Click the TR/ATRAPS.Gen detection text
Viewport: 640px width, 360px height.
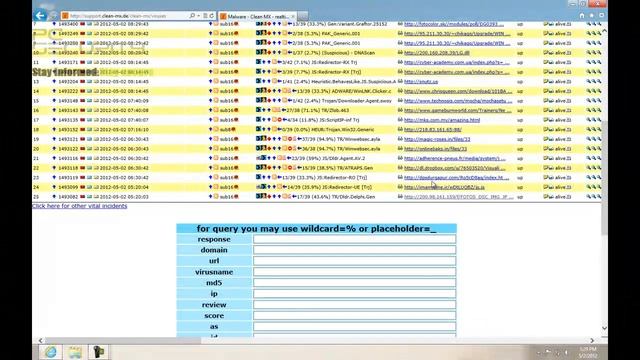point(356,168)
